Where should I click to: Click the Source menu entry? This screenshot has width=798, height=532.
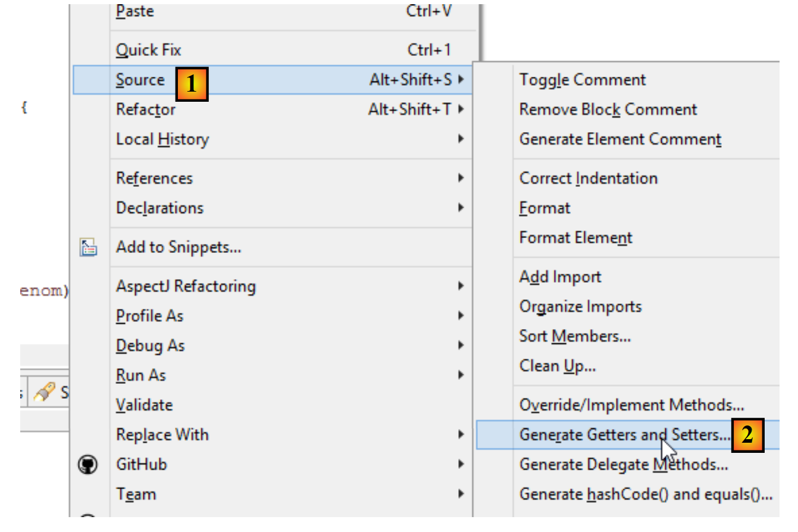pyautogui.click(x=140, y=80)
